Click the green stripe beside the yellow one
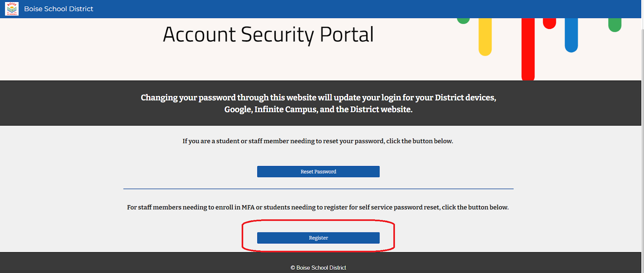Viewport: 644px width, 273px height. tap(463, 21)
